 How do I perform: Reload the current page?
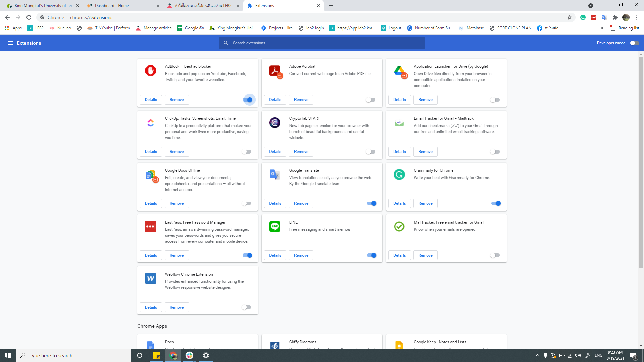[x=29, y=17]
